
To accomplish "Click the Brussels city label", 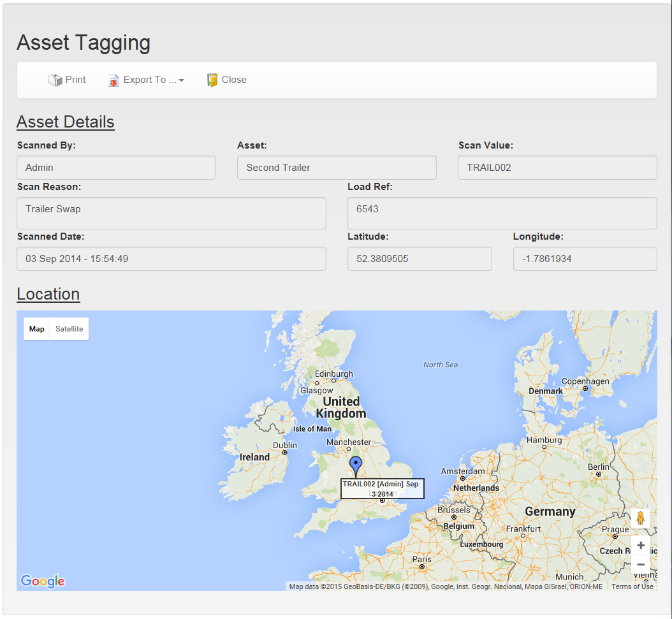I will tap(454, 510).
